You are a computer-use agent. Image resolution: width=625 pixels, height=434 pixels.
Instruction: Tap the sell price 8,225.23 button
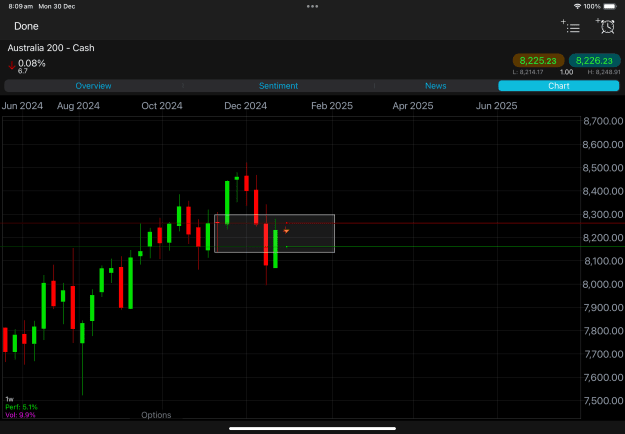click(538, 61)
